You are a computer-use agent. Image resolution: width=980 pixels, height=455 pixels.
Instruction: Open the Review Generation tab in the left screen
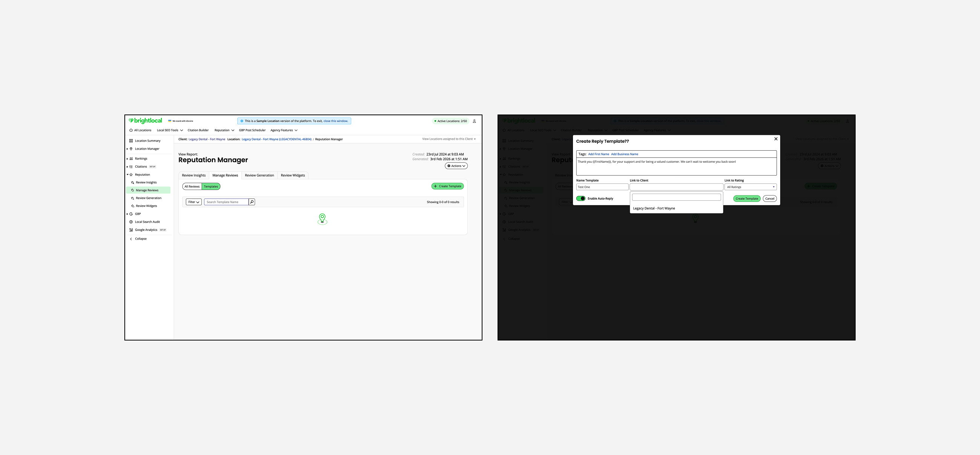tap(259, 175)
